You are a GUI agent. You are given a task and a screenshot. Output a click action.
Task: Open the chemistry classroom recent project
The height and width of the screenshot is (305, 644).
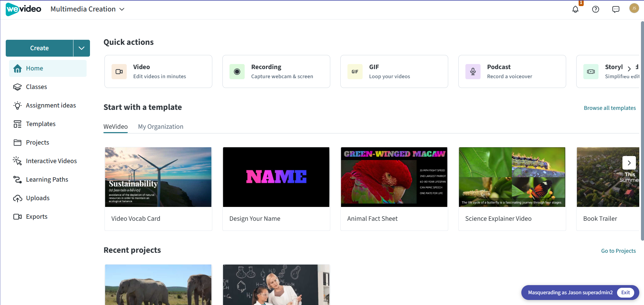[x=276, y=285]
